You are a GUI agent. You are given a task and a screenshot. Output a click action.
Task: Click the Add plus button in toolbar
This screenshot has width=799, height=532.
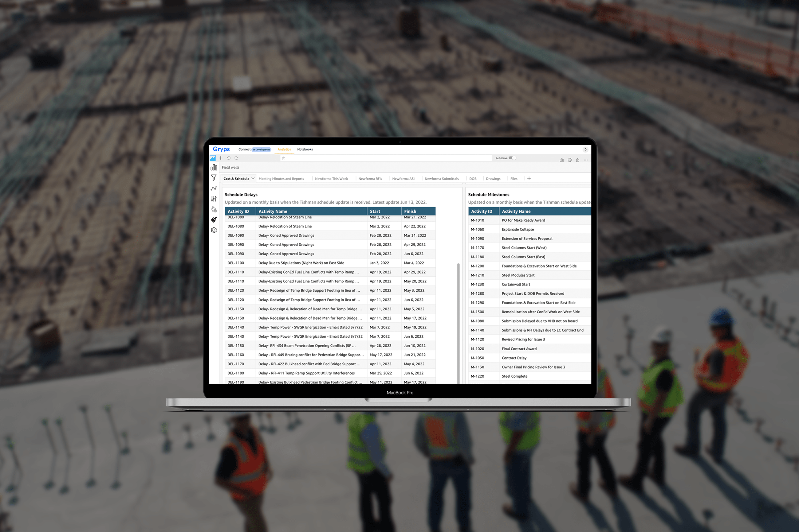pyautogui.click(x=221, y=158)
